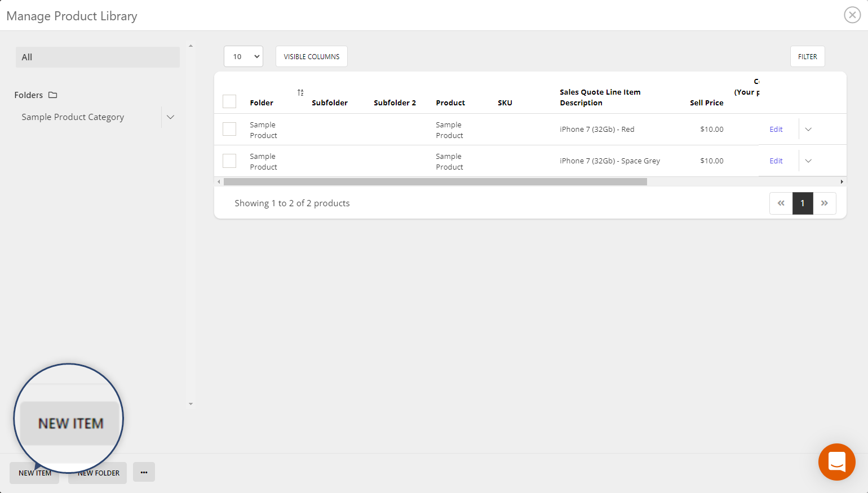Check the iPhone 7 Red row checkbox
This screenshot has width=868, height=493.
(x=229, y=129)
